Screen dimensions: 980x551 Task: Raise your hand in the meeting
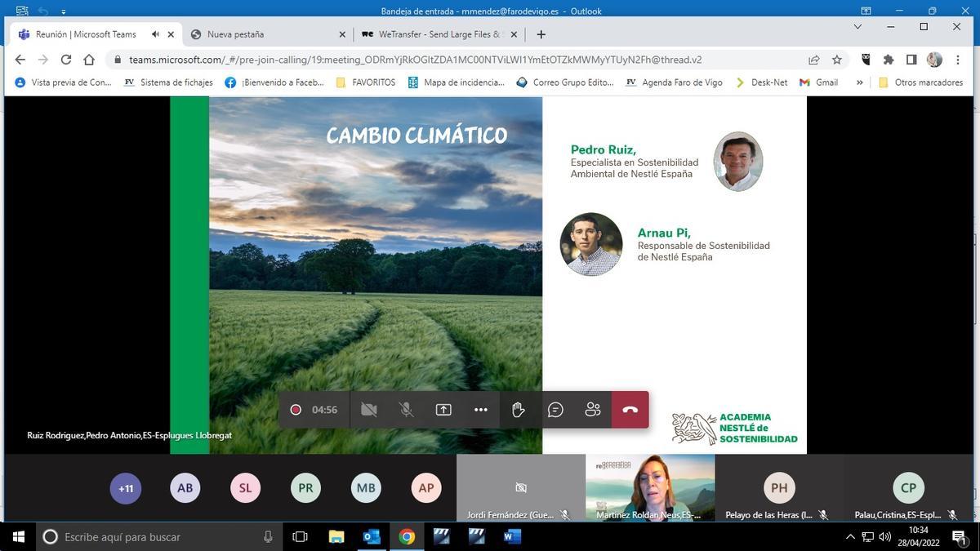[x=518, y=410]
